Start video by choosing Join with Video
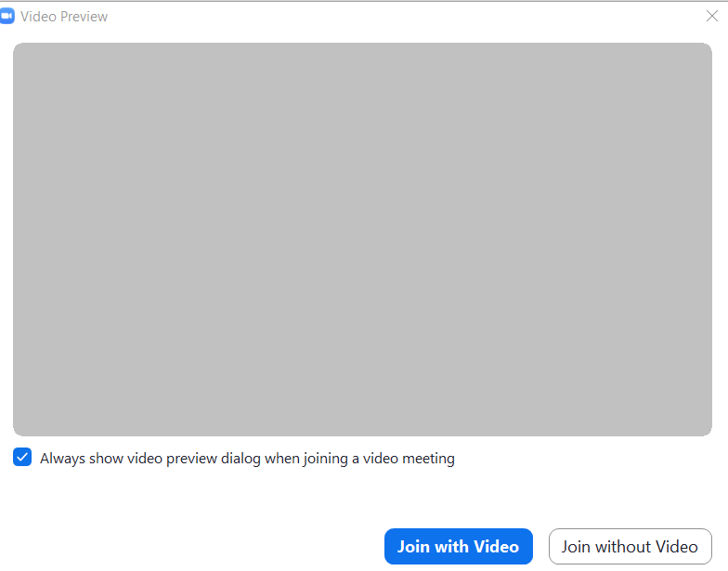Viewport: 728px width, 571px height. (458, 547)
